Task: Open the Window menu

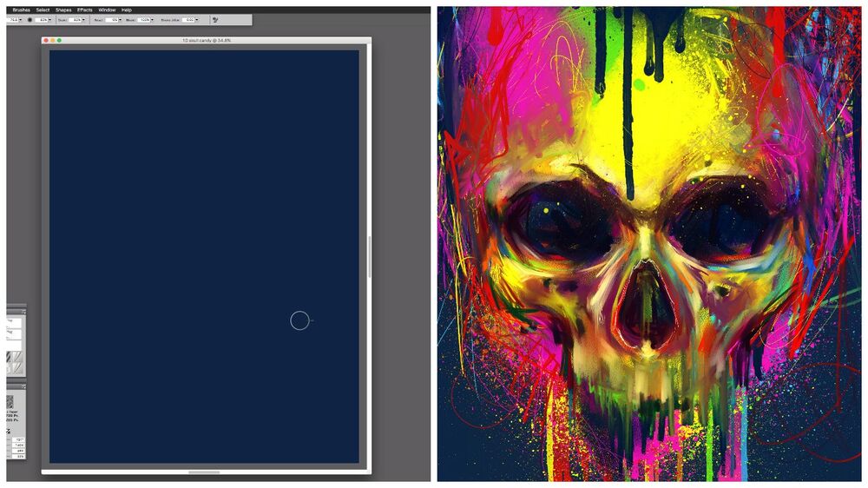Action: coord(107,10)
